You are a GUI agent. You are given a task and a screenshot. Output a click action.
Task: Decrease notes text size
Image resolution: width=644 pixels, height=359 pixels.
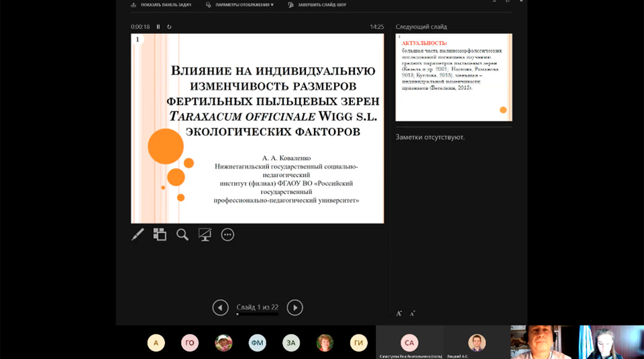pyautogui.click(x=413, y=313)
